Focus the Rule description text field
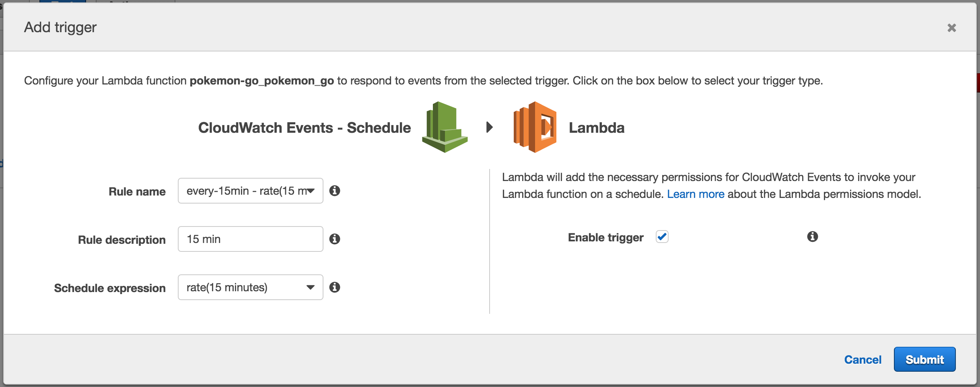 (250, 239)
